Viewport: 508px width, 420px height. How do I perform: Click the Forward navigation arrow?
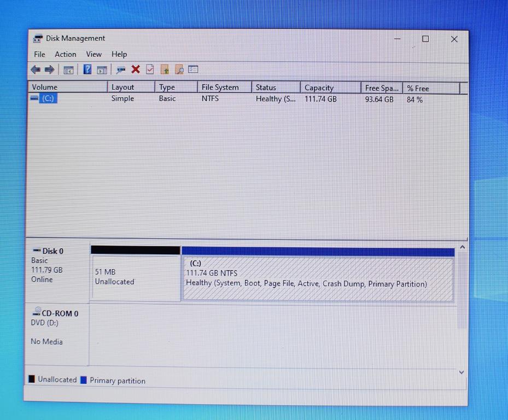49,69
